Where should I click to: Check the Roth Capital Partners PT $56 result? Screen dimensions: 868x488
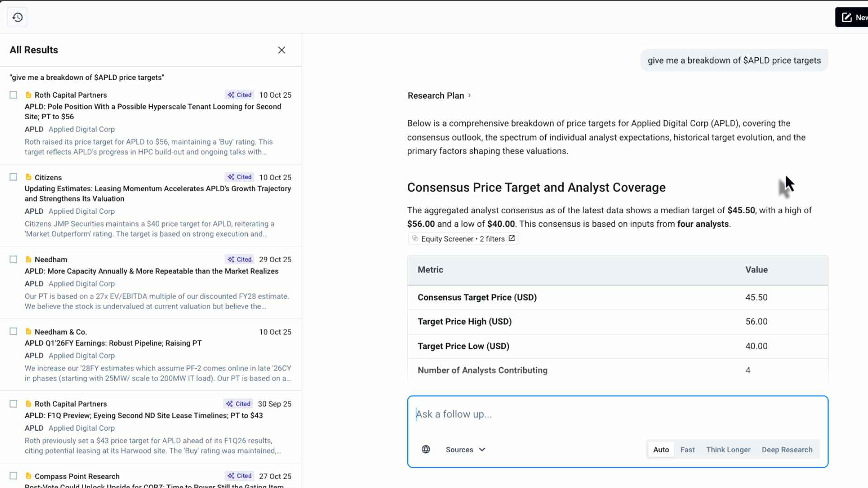click(14, 95)
